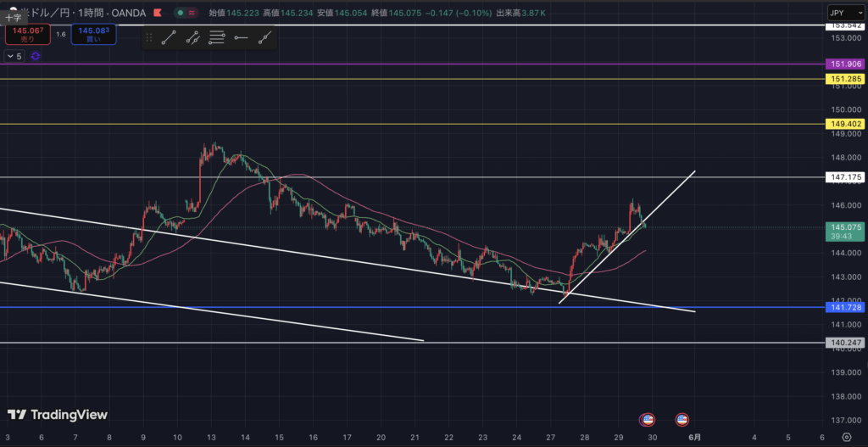Image resolution: width=868 pixels, height=447 pixels.
Task: Click the blue 141.728 price label
Action: pos(845,307)
